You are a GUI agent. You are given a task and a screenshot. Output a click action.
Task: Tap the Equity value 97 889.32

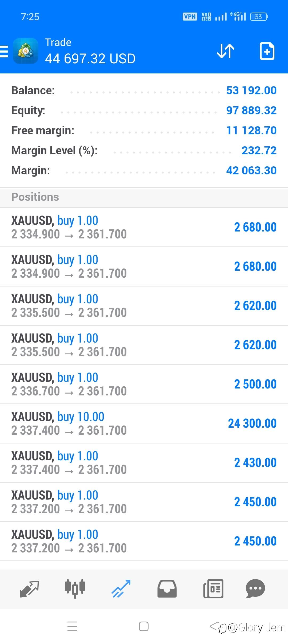click(251, 111)
